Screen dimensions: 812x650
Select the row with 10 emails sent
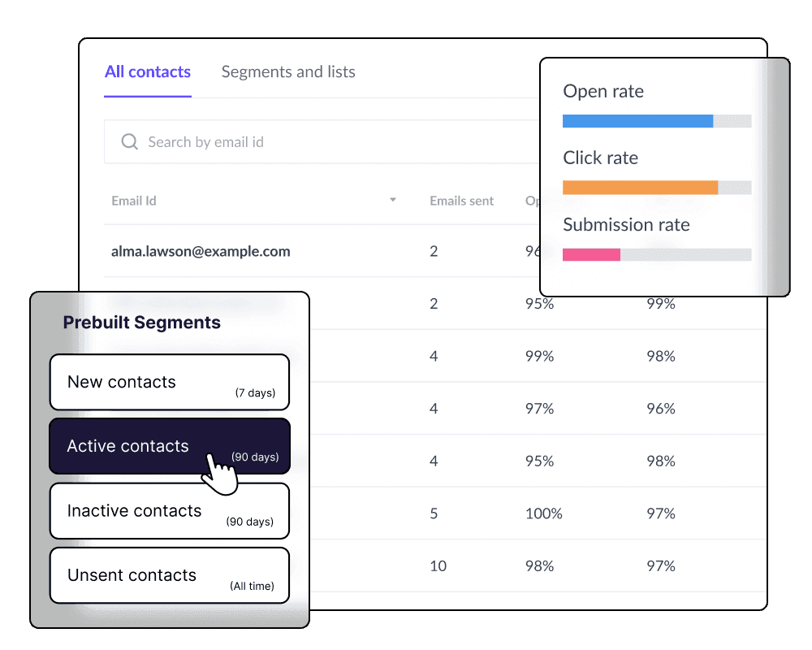438,565
